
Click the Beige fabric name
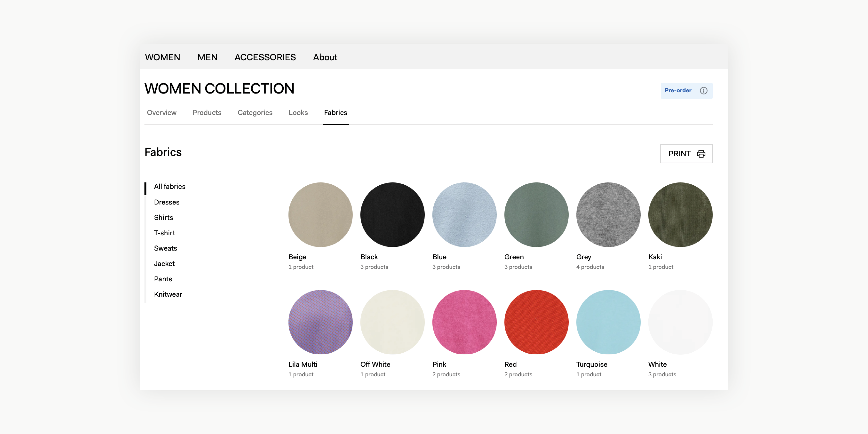click(297, 257)
